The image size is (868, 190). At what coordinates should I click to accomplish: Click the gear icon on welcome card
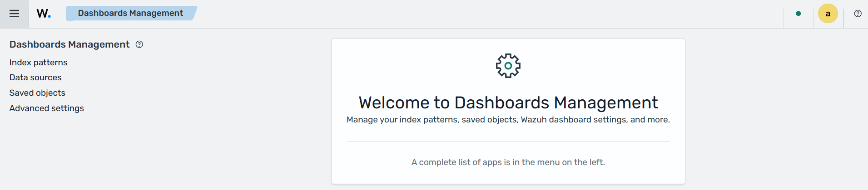pos(508,66)
